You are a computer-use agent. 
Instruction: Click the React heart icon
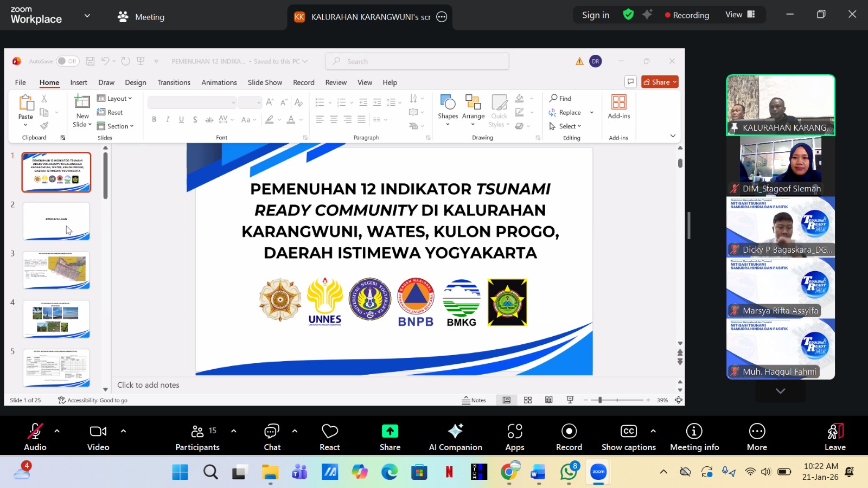pyautogui.click(x=330, y=432)
